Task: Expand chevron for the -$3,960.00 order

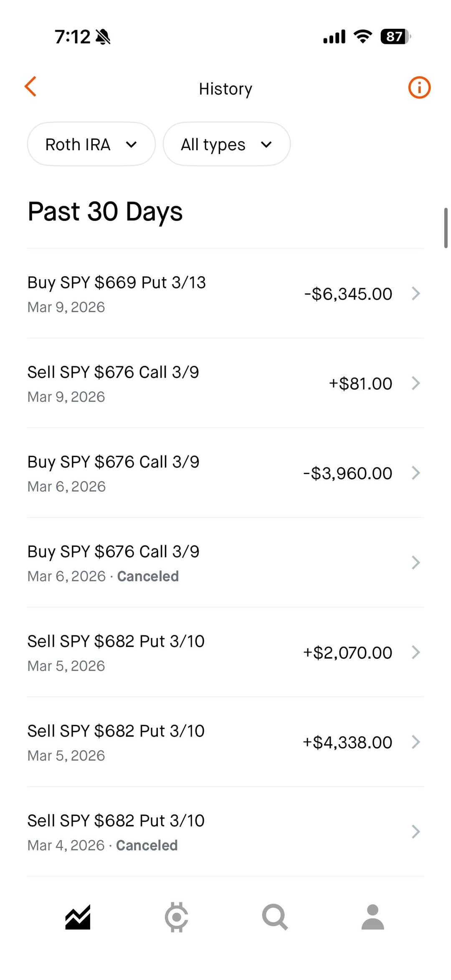Action: [x=416, y=473]
